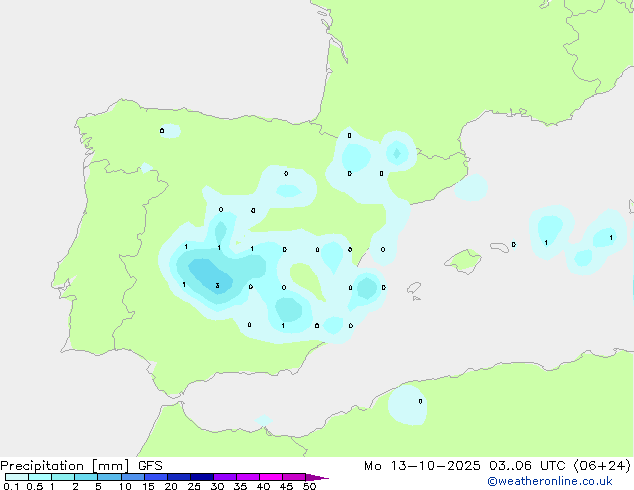This screenshot has height=490, width=634.
Task: Click the '50' legend scale label
Action: click(x=309, y=486)
